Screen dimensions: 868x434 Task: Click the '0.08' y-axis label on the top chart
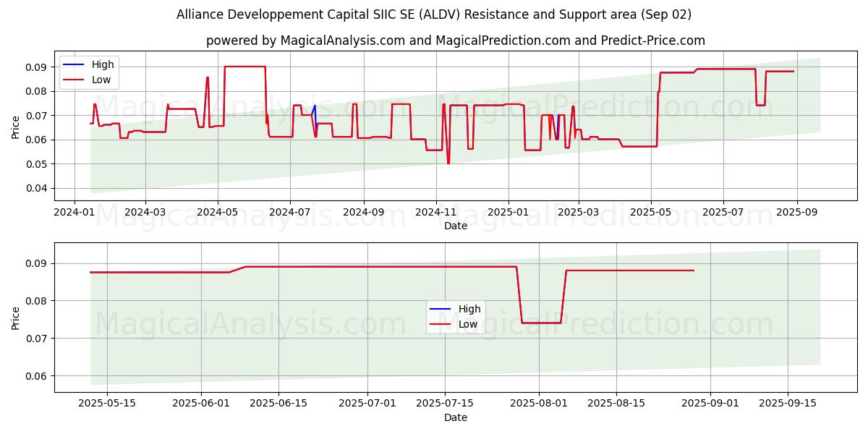tap(38, 91)
